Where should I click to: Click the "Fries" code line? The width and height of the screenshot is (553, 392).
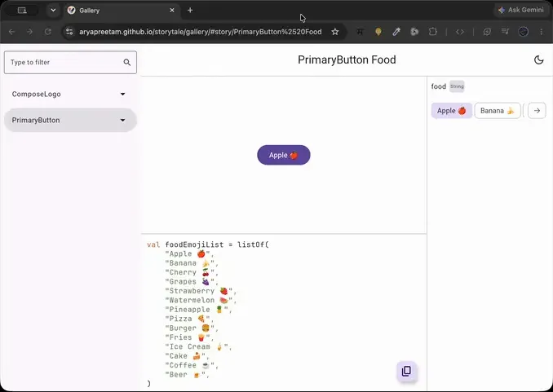click(190, 337)
